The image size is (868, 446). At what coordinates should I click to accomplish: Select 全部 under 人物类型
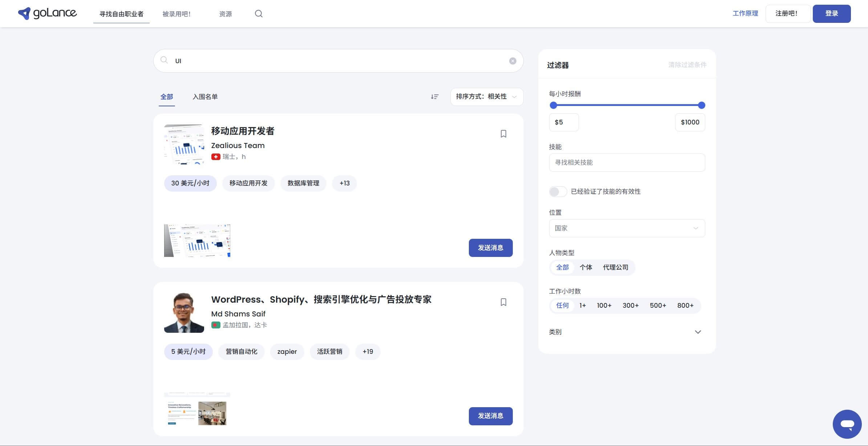point(562,267)
